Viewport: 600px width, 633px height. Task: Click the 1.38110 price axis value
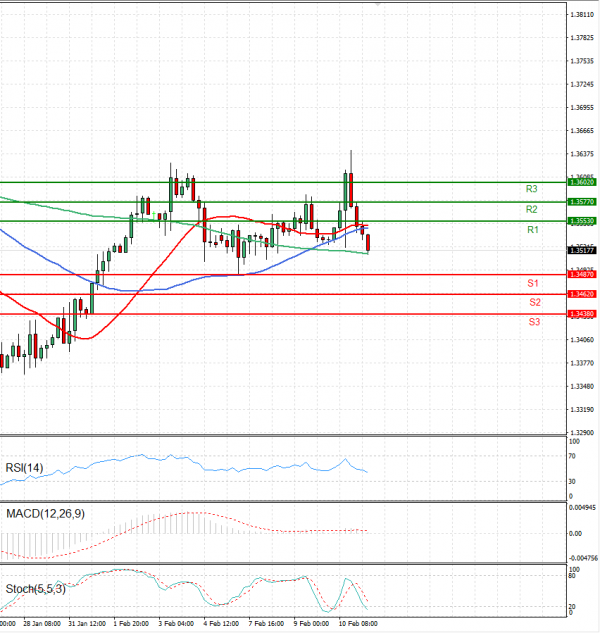582,15
